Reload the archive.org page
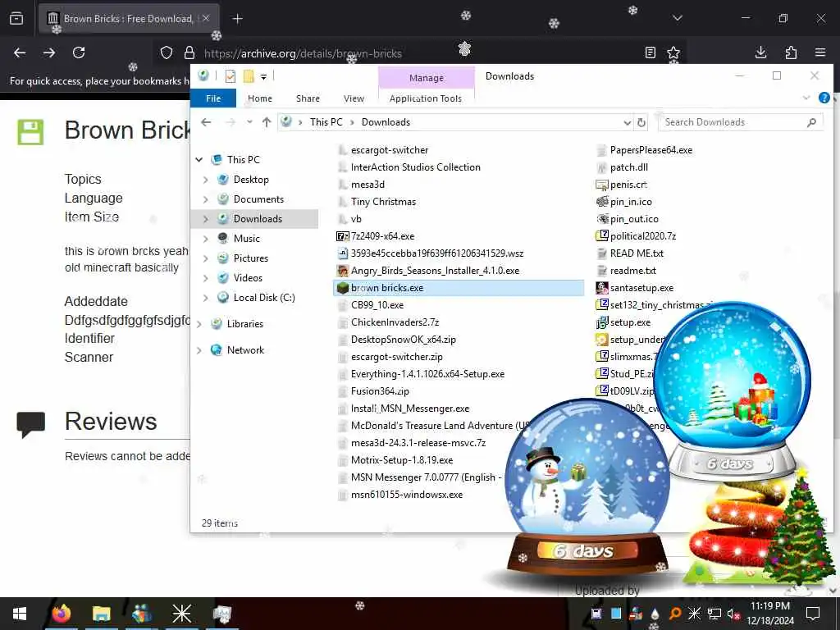 point(79,52)
